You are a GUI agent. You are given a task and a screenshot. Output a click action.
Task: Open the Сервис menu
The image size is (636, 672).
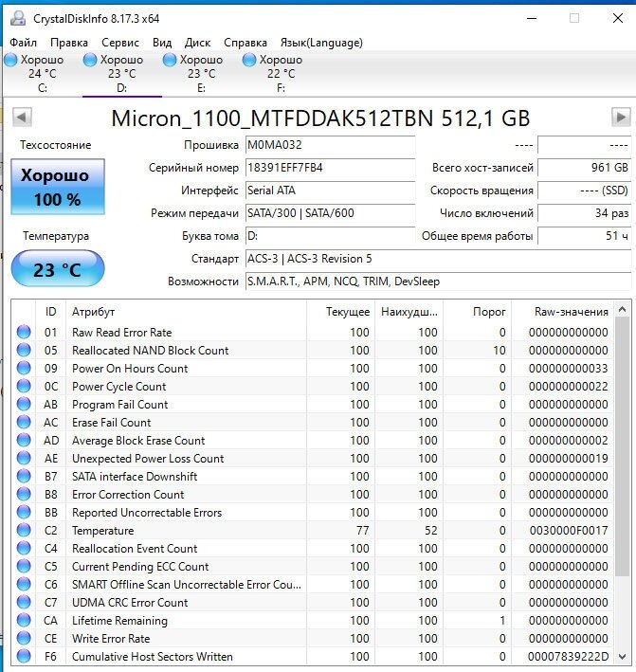coord(120,43)
